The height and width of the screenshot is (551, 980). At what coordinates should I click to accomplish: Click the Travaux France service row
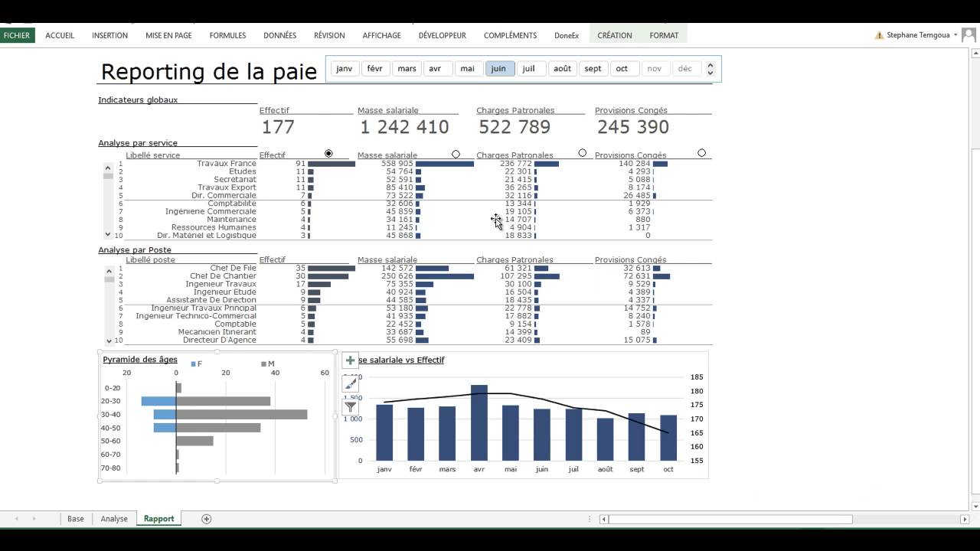tap(413, 164)
